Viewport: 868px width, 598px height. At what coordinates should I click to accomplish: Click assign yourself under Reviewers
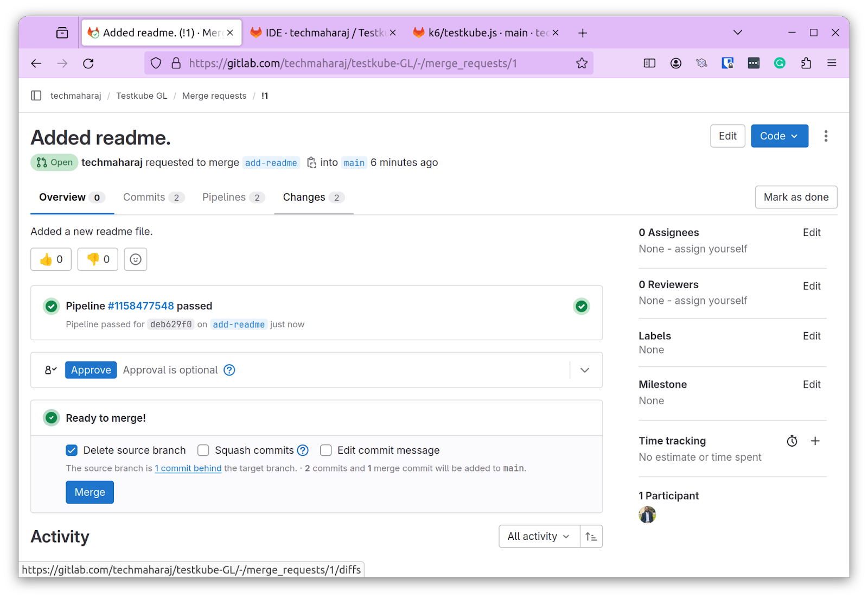pyautogui.click(x=711, y=301)
